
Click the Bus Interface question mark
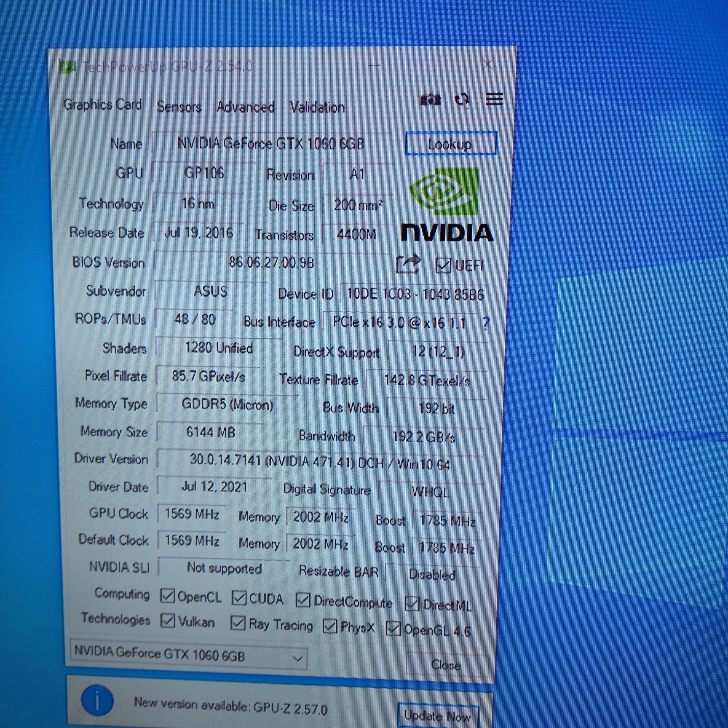coord(486,324)
